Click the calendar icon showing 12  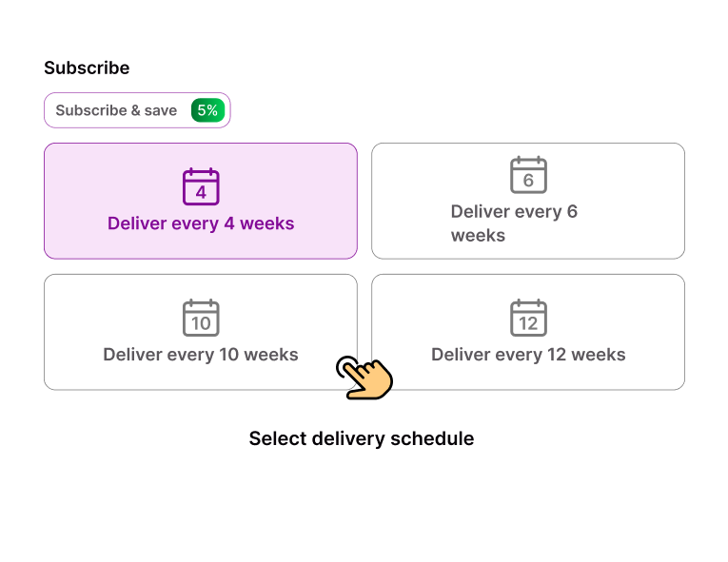click(528, 318)
